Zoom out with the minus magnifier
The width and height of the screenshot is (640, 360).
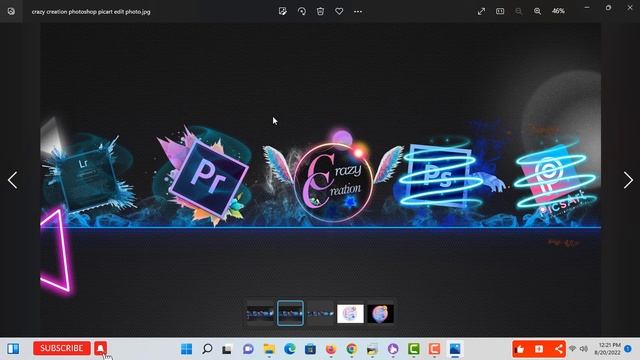(x=519, y=11)
